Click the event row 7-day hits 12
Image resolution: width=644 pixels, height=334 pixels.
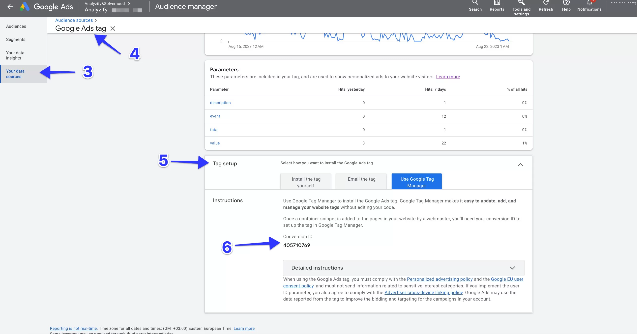(x=443, y=116)
